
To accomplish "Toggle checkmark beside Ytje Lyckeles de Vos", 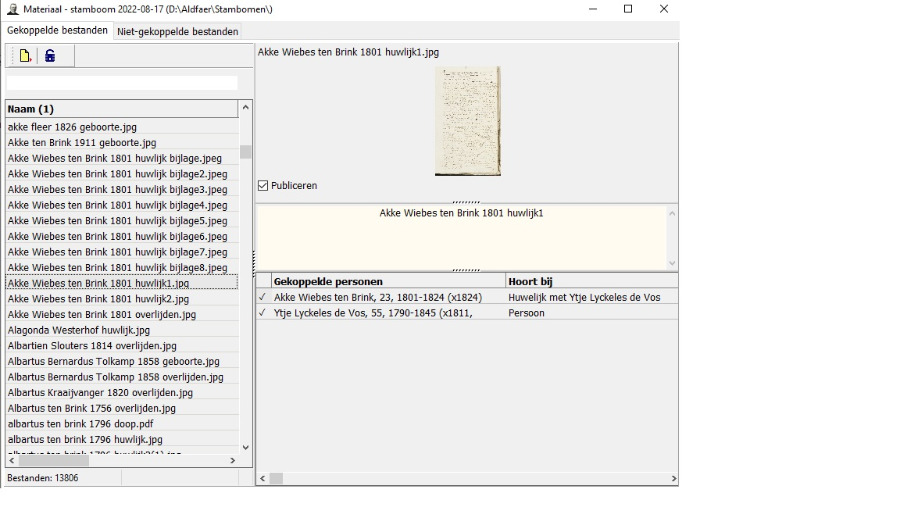I will [263, 313].
